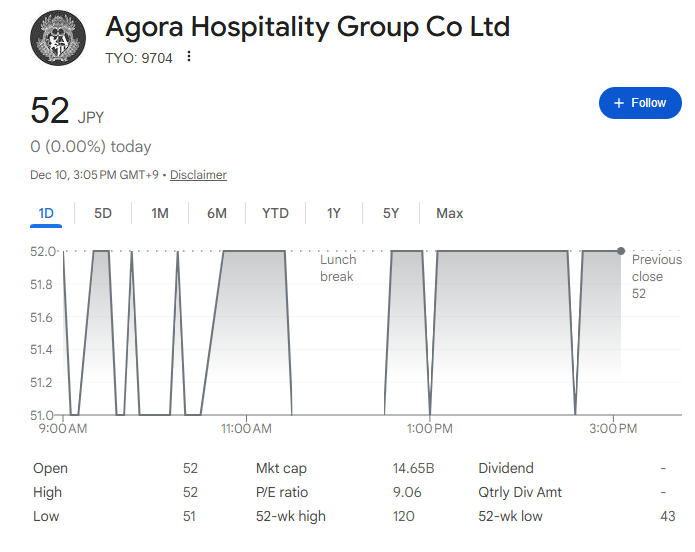Switch to the 1M chart range
Image resolution: width=695 pixels, height=552 pixels.
[160, 213]
